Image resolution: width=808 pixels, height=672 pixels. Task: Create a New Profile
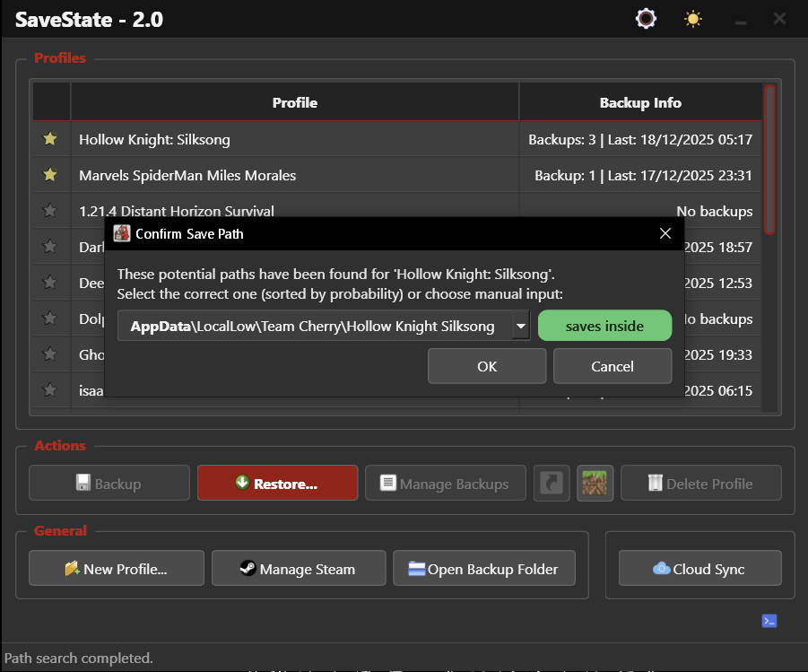[117, 569]
